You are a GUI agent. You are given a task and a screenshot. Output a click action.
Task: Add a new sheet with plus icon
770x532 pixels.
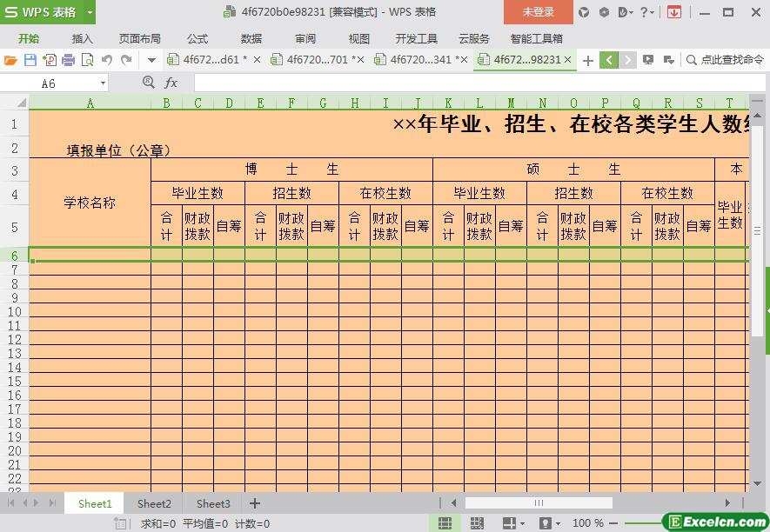(x=255, y=503)
